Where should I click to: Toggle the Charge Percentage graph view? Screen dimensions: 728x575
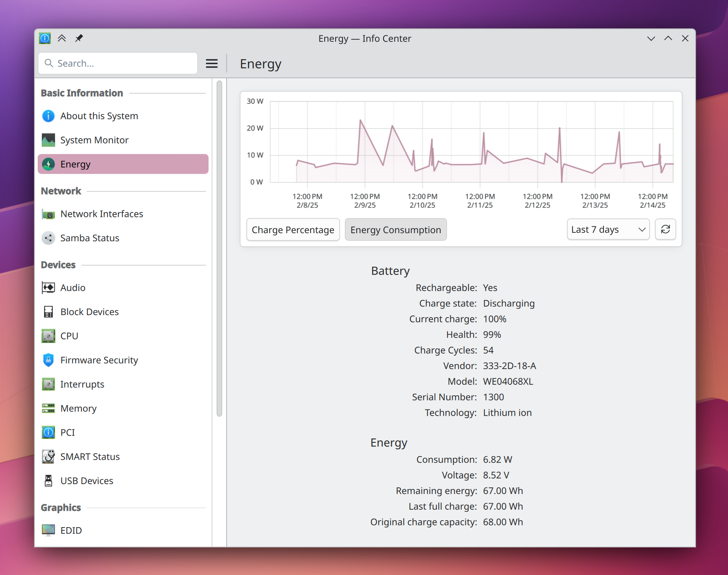[x=293, y=230]
